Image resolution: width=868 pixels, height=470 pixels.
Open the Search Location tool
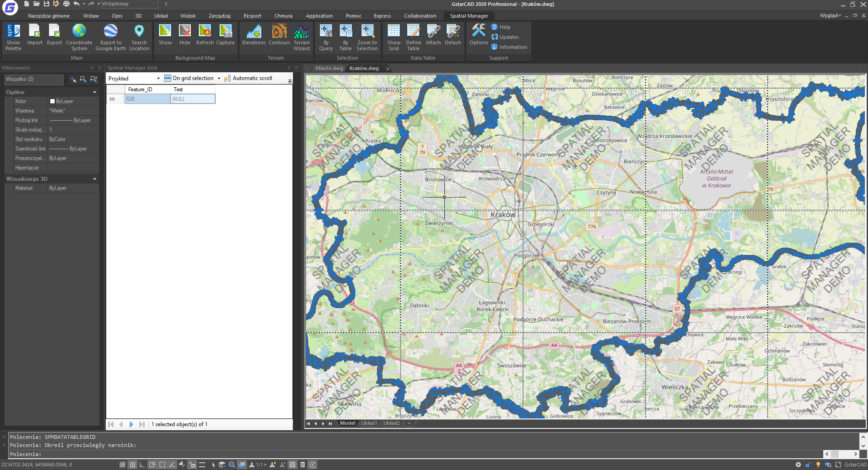click(139, 37)
